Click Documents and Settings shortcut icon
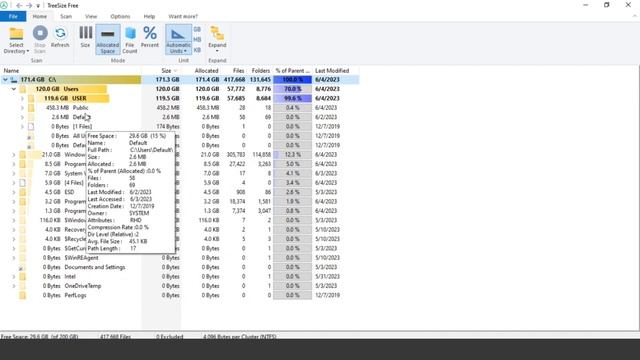Screen dimensions: 640x360 (x=21, y=268)
